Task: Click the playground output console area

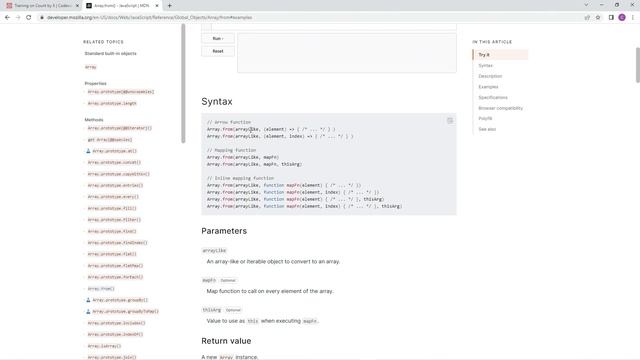Action: tap(347, 53)
